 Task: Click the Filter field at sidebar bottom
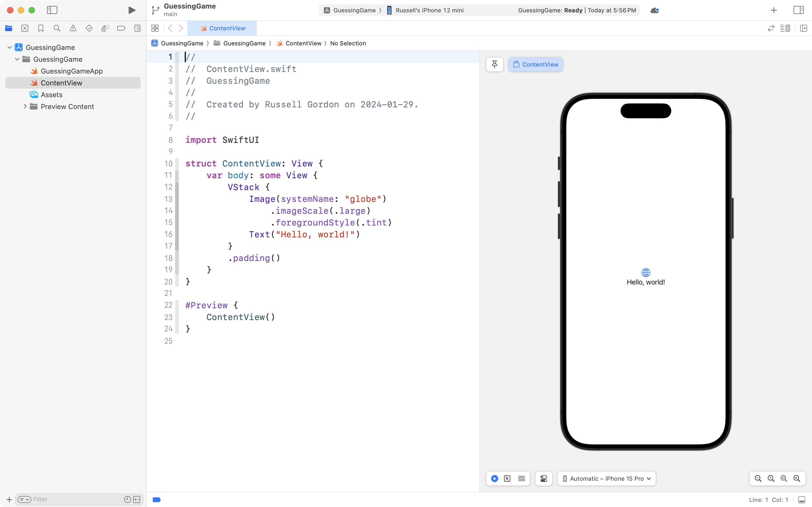tap(67, 499)
